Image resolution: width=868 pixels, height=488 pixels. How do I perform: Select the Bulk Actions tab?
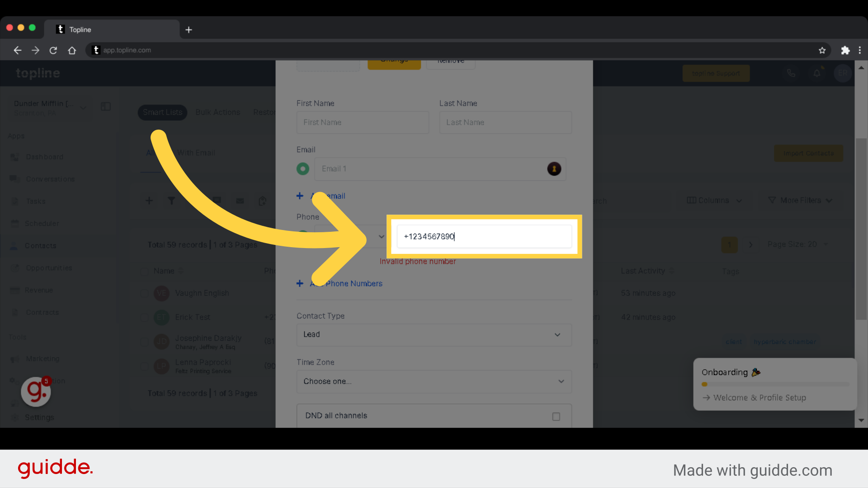(217, 112)
